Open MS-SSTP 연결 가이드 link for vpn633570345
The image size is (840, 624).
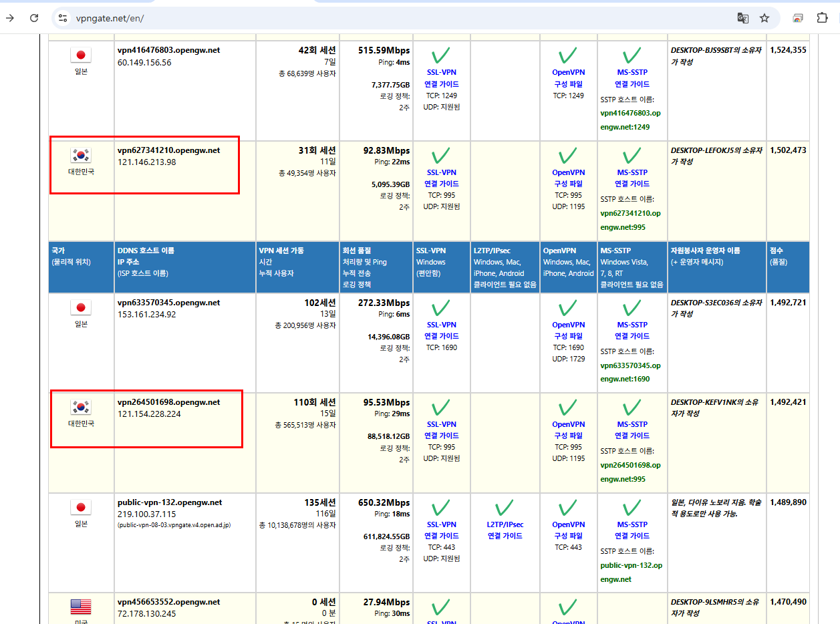pos(632,330)
